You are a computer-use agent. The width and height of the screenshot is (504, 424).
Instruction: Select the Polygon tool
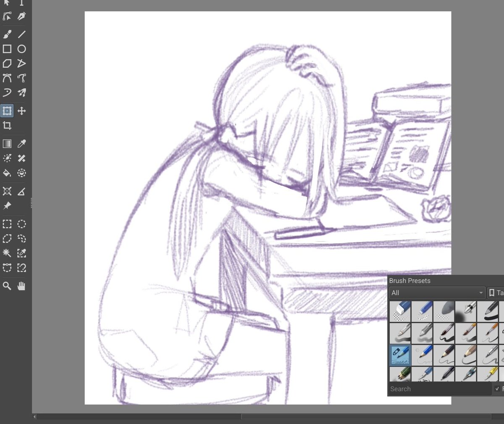click(x=7, y=63)
